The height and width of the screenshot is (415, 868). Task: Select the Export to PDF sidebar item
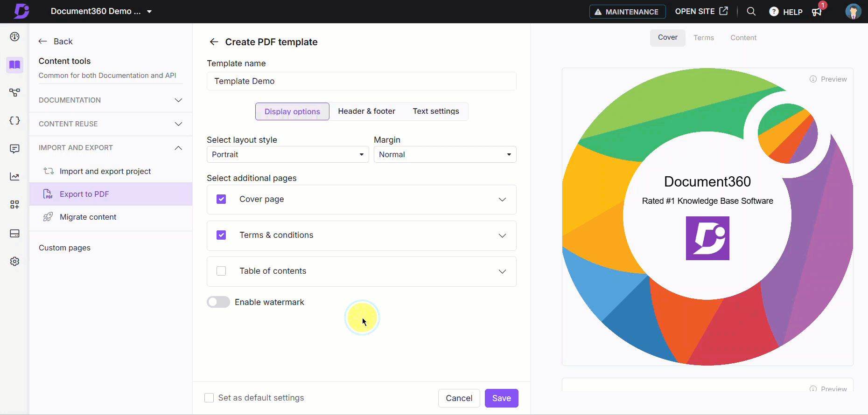tap(111, 194)
